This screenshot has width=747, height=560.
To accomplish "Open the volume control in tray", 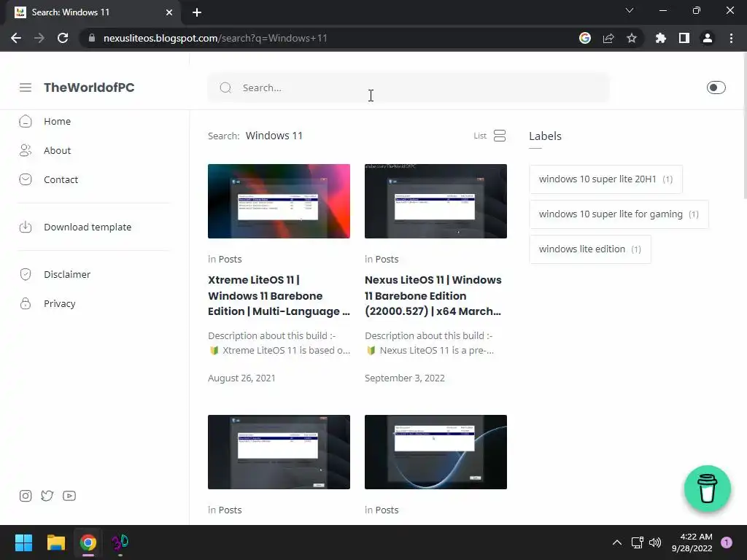I will [x=656, y=542].
